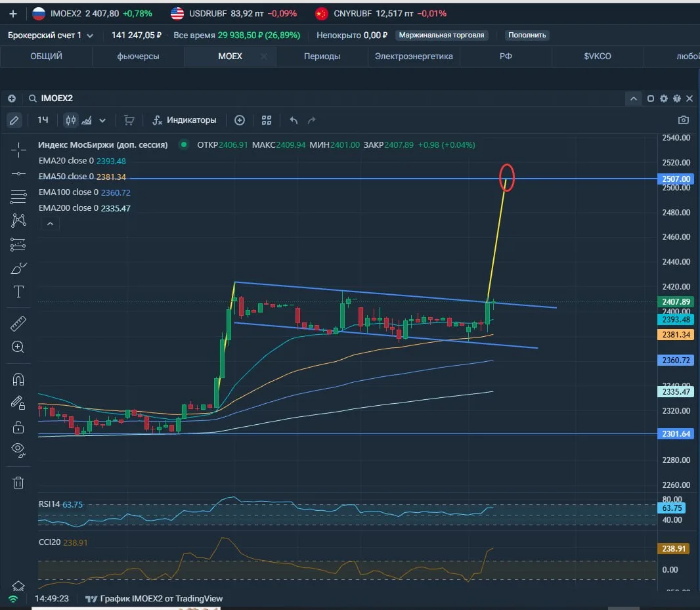
Task: Select the ruler measure tool
Action: click(x=18, y=323)
